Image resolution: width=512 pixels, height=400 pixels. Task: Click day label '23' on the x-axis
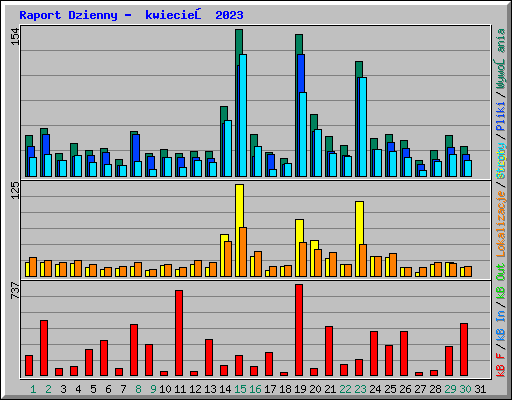(x=360, y=389)
